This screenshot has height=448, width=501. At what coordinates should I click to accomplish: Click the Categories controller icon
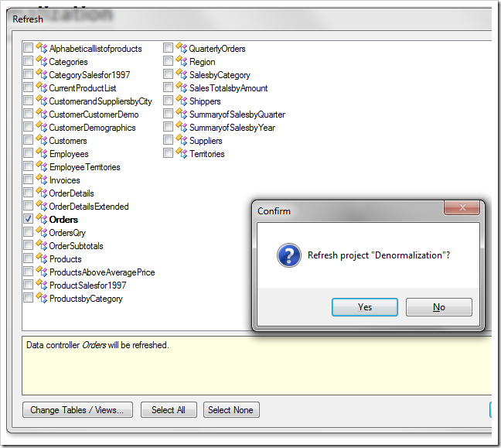[42, 61]
